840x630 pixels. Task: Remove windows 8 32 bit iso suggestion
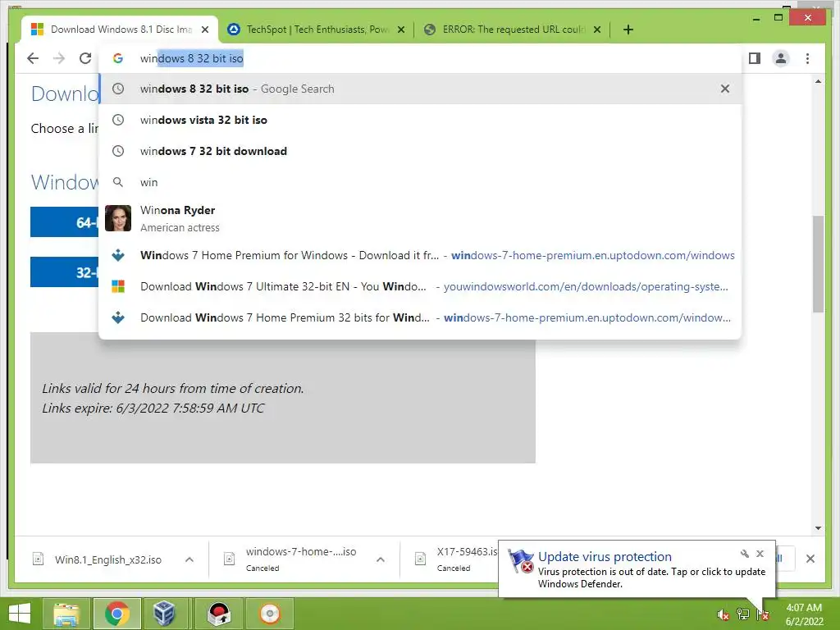pyautogui.click(x=725, y=89)
